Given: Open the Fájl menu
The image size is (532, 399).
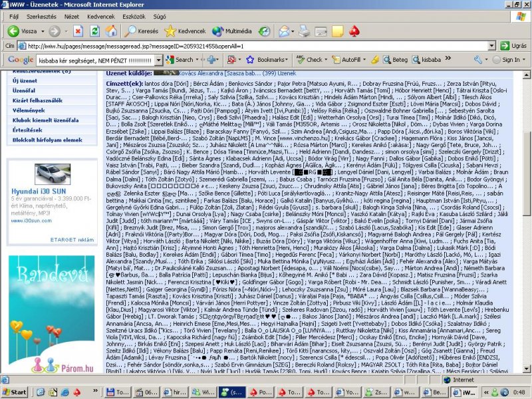Looking at the screenshot, I should 14,17.
